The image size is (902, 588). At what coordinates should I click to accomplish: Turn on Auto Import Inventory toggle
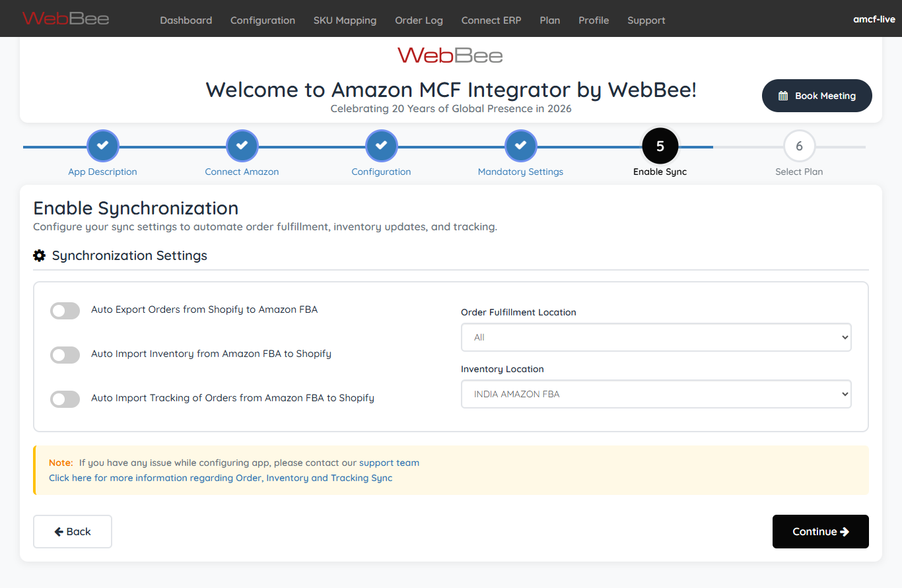(65, 354)
